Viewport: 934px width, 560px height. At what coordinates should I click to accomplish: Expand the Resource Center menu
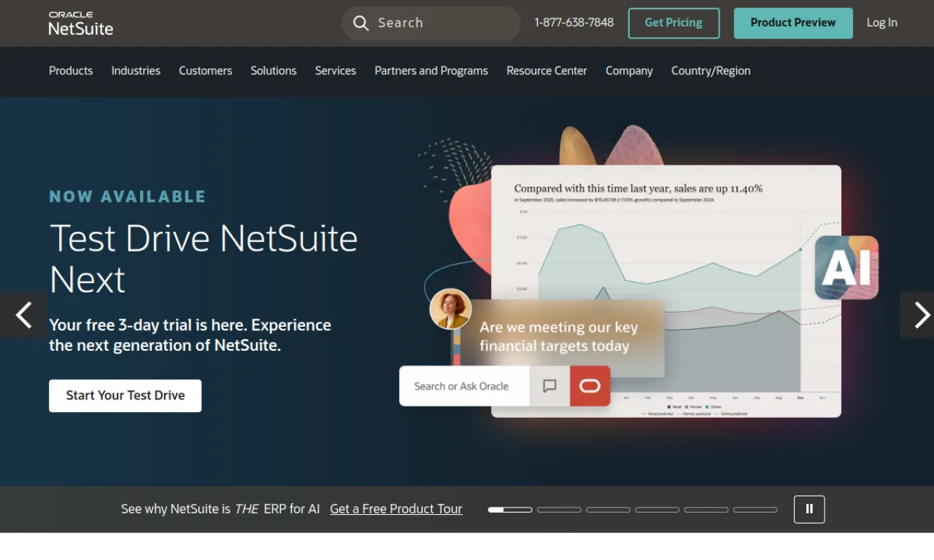[x=547, y=71]
